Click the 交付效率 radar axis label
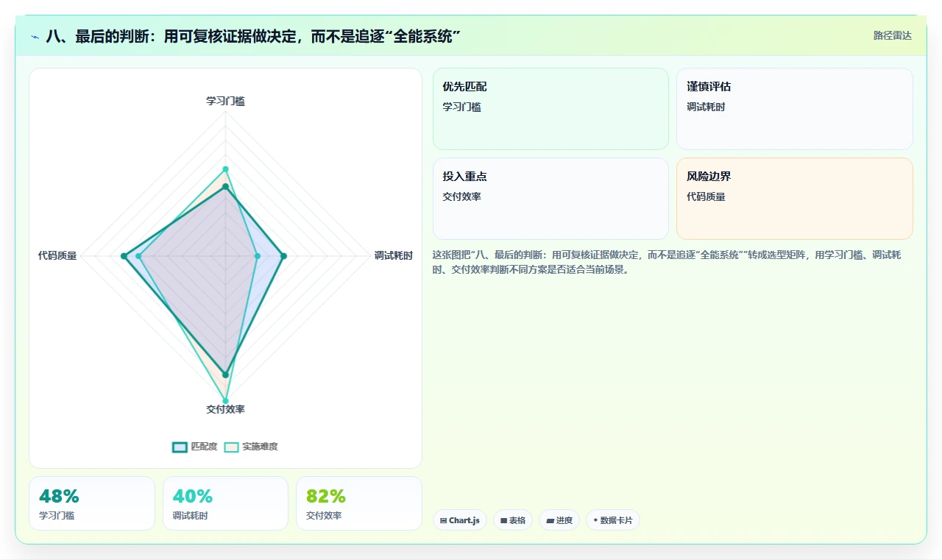942x560 pixels. point(225,409)
